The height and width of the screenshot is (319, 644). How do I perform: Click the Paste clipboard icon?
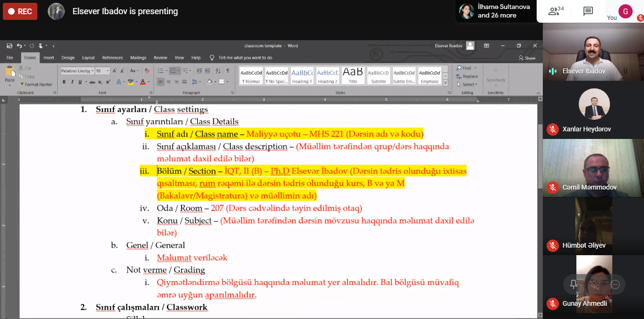point(9,71)
